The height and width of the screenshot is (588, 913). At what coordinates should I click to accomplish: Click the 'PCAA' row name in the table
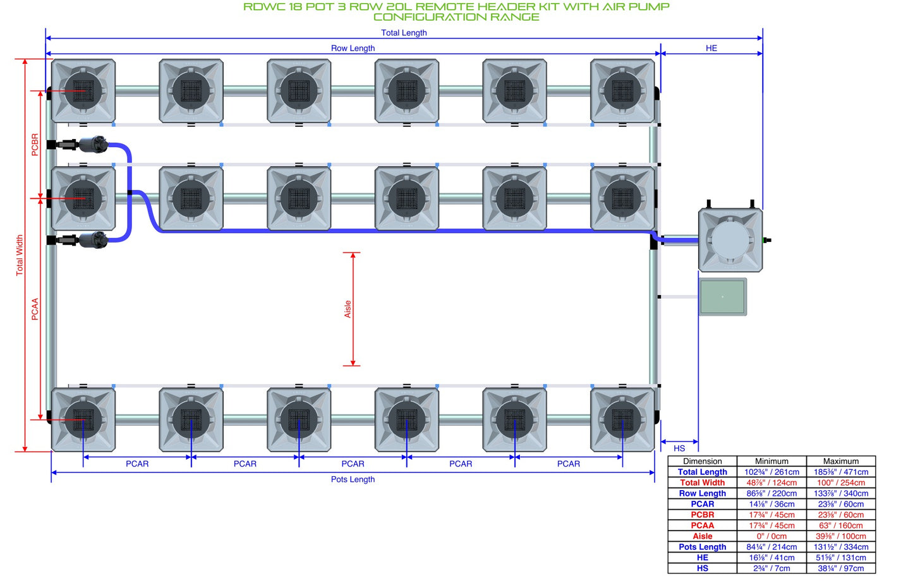tap(703, 526)
